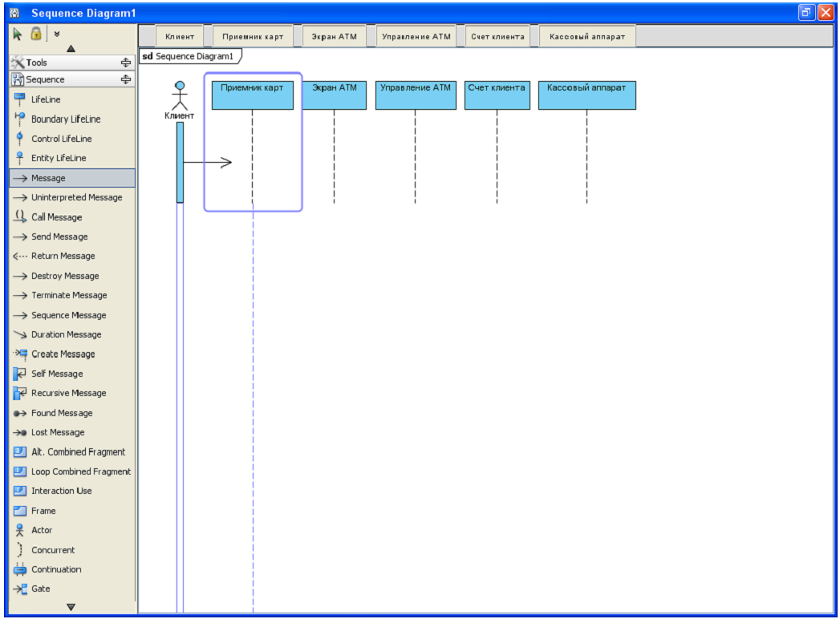Viewport: 840px width, 619px height.
Task: Select the pointer arrow tool
Action: click(17, 34)
